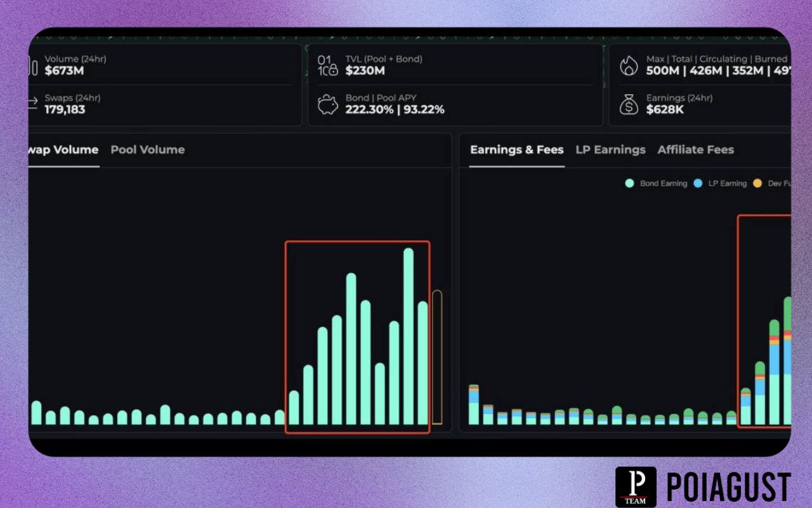This screenshot has height=508, width=812.
Task: Open the Affiliate Fees tab
Action: (x=696, y=150)
